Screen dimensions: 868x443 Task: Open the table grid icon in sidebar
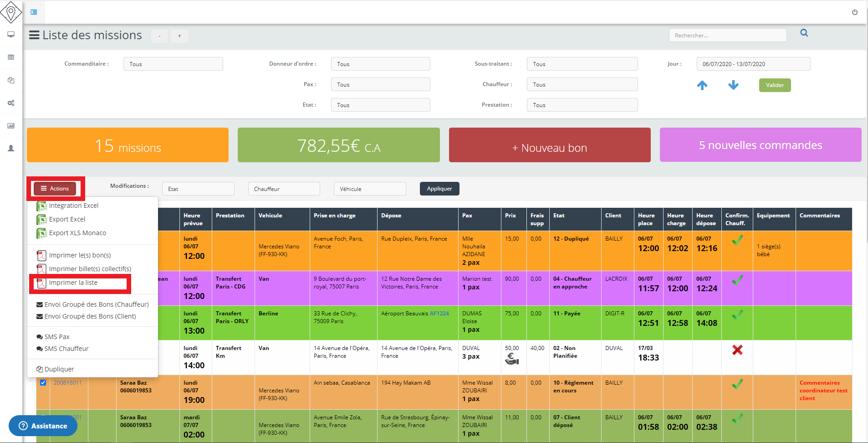(11, 57)
